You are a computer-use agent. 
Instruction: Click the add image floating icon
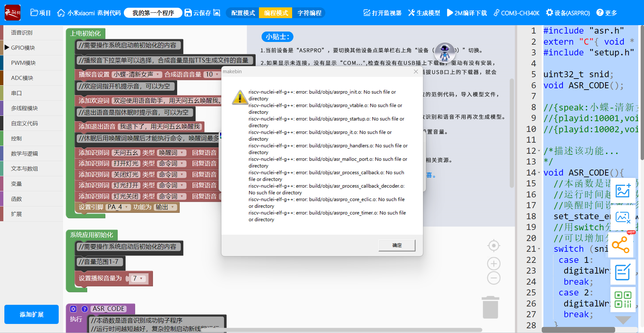coord(623,191)
